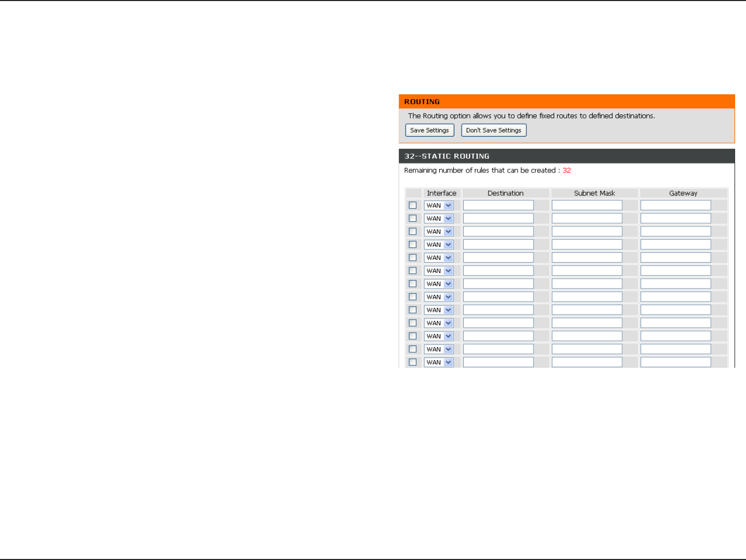The width and height of the screenshot is (746, 560).
Task: Click the Destination field in row six
Action: (x=498, y=270)
